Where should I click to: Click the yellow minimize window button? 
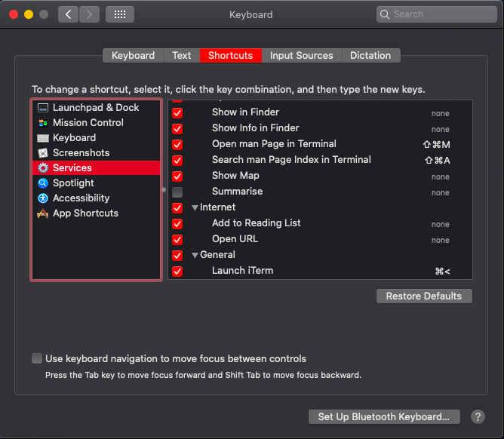[29, 14]
